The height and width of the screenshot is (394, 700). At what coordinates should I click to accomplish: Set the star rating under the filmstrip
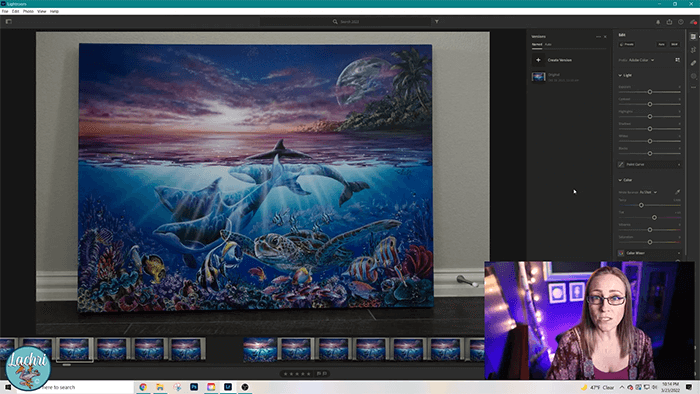(297, 373)
